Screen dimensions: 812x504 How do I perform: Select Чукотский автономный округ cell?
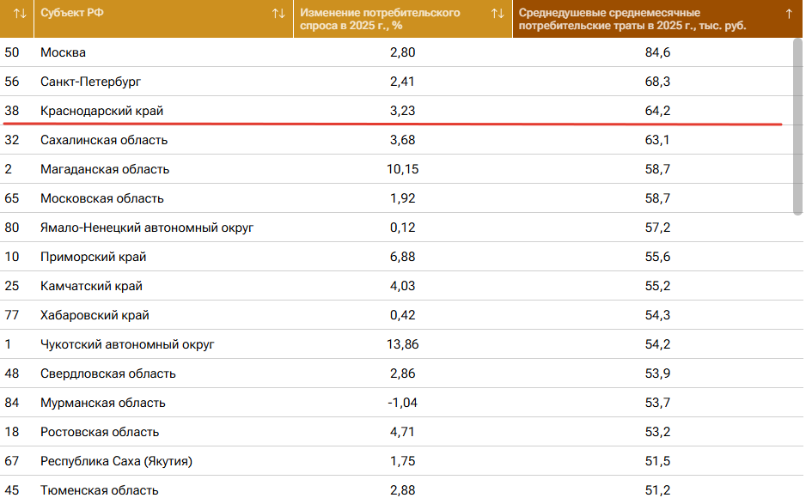(127, 344)
